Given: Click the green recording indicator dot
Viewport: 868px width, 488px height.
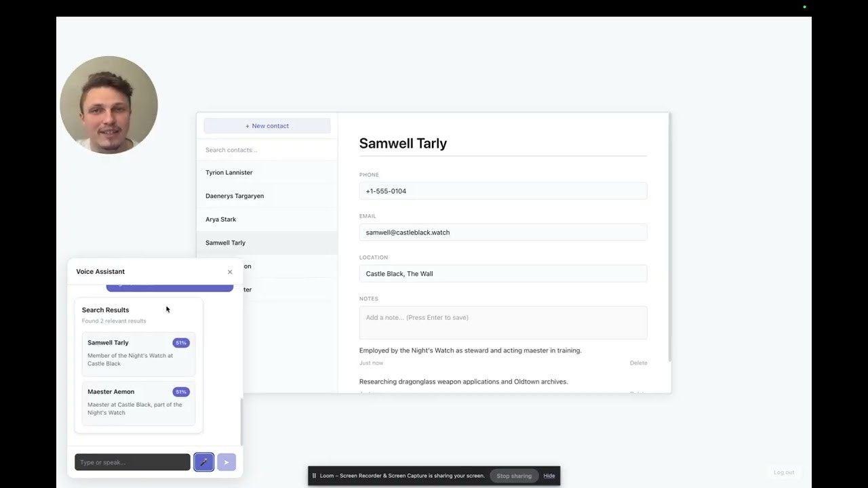Looking at the screenshot, I should click(805, 7).
